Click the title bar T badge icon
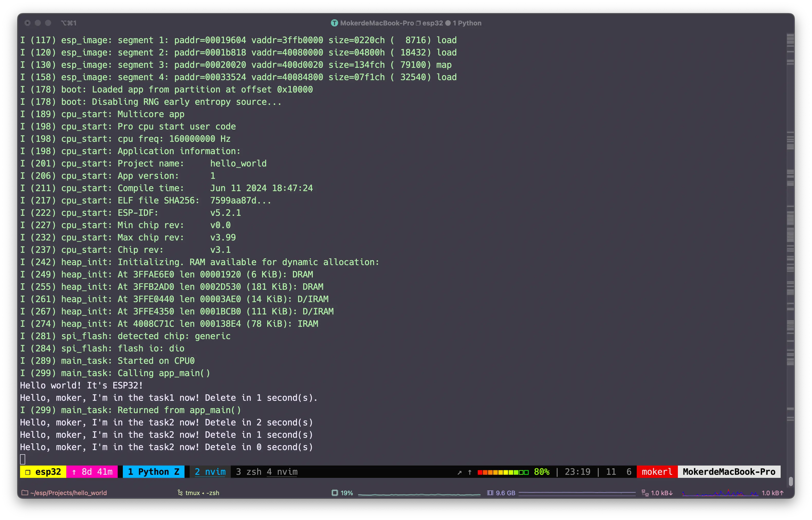The width and height of the screenshot is (812, 520). point(334,23)
